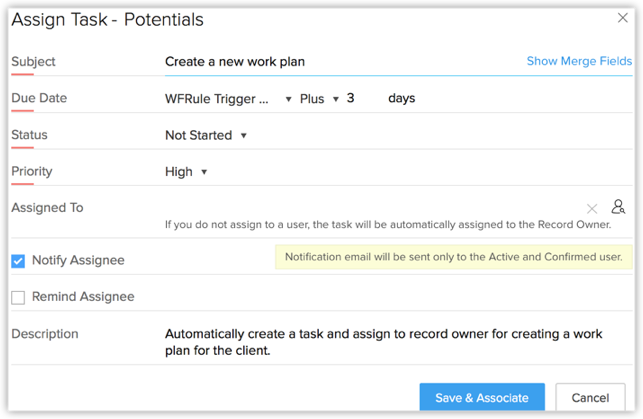643x419 pixels.
Task: Clear the Assigned To user with X icon
Action: (x=592, y=208)
